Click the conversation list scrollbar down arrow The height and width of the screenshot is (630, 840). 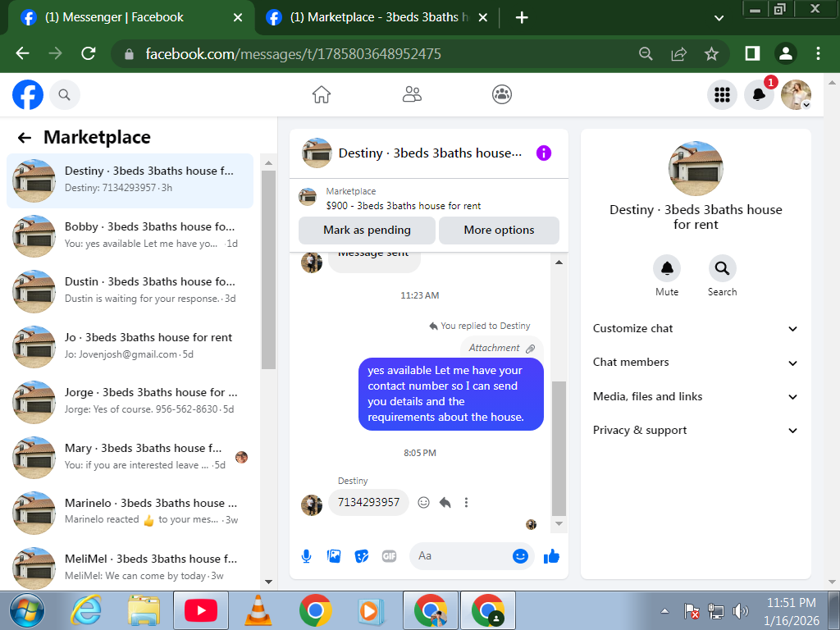(x=269, y=582)
